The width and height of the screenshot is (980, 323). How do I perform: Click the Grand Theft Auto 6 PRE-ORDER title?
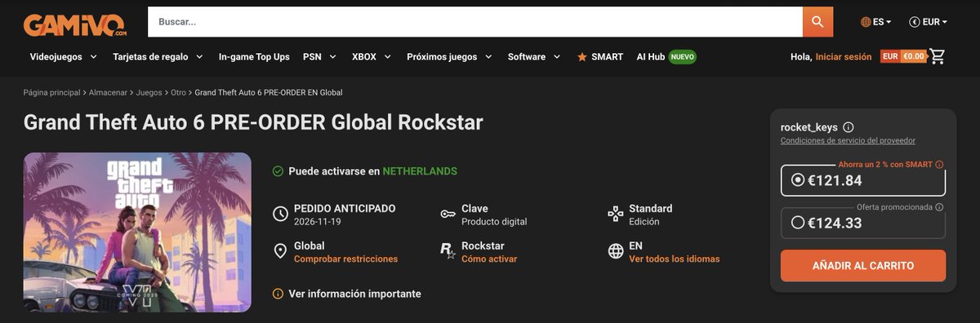point(253,122)
